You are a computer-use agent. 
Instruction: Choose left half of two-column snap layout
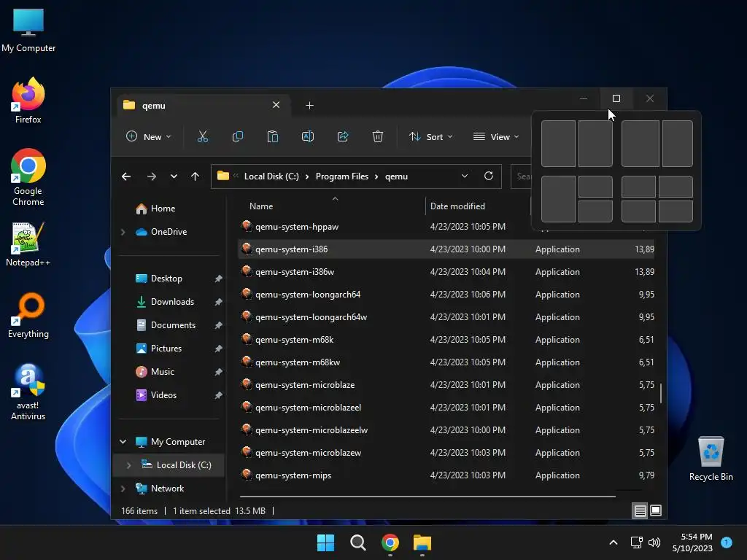click(558, 144)
